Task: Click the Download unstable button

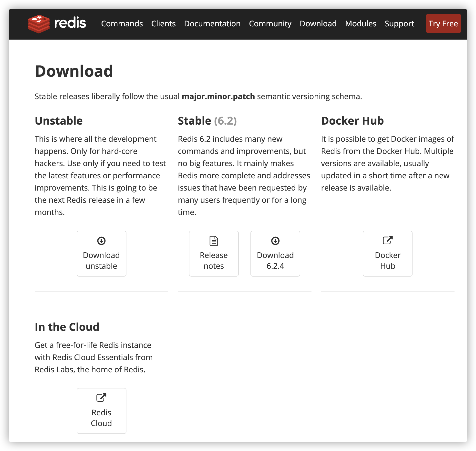Action: (x=102, y=254)
